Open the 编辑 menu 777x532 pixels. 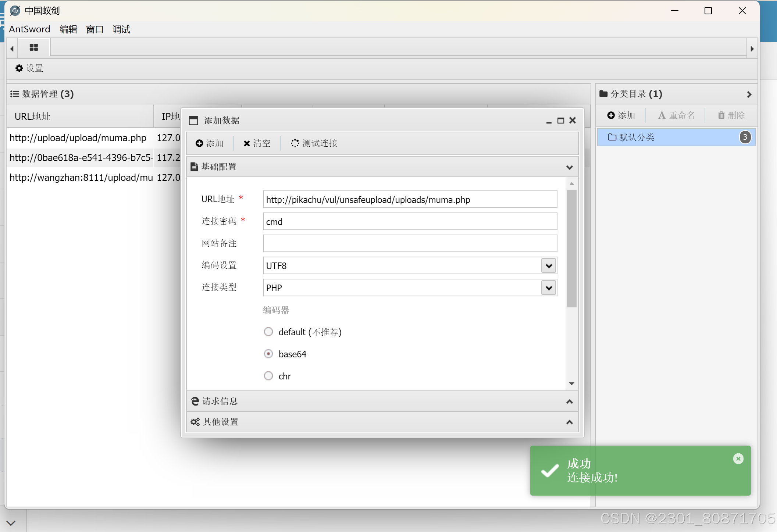click(68, 29)
